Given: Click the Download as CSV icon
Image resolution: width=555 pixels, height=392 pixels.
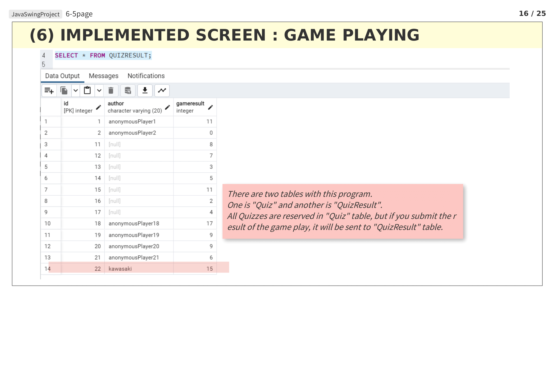Looking at the screenshot, I should click(145, 91).
